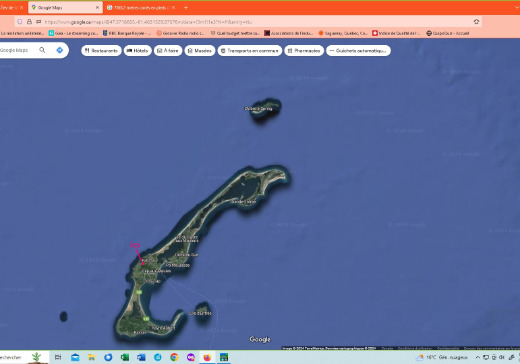Launch Excel from the taskbar
The image size is (520, 364).
[x=125, y=357]
